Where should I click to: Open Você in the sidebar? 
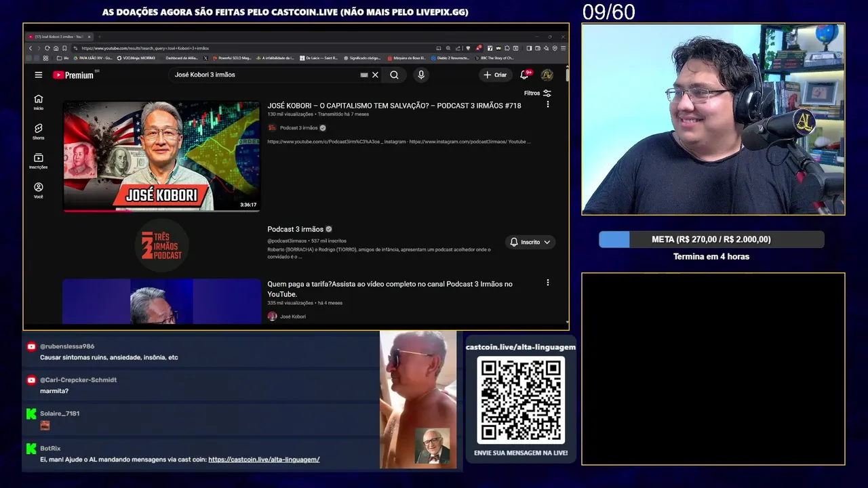(39, 190)
